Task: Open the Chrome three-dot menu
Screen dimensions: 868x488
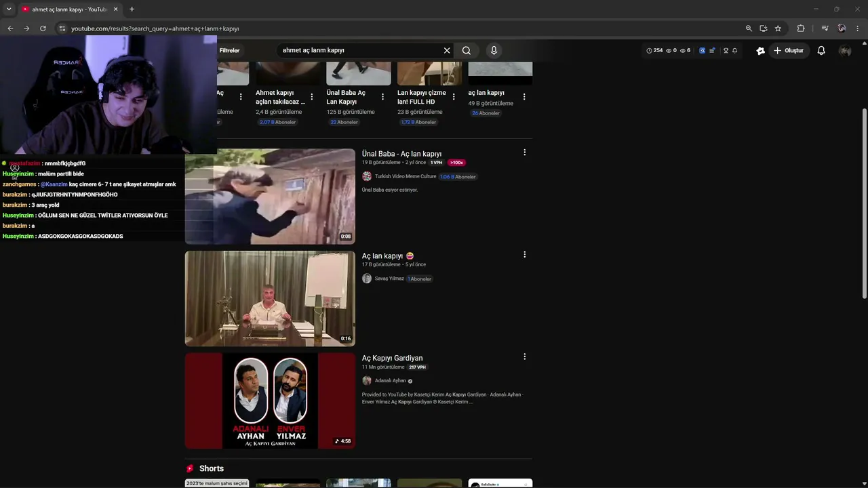Action: click(858, 28)
